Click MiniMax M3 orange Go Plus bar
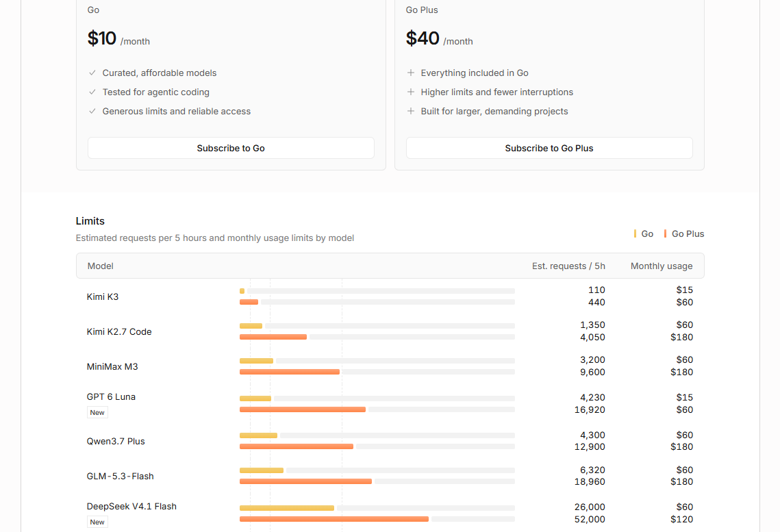Viewport: 780px width, 532px height. 290,372
